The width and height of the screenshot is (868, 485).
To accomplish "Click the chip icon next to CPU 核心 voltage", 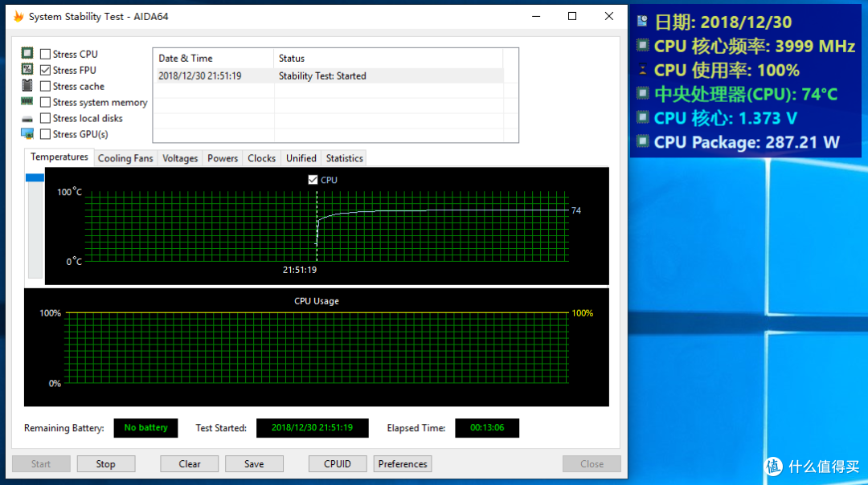I will coord(642,117).
